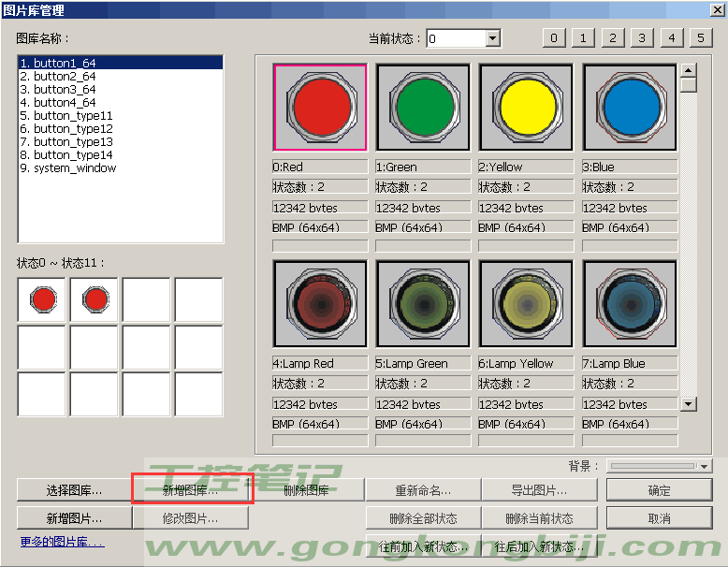Select the Lamp Red image thumbnail
This screenshot has width=728, height=567.
tap(320, 304)
